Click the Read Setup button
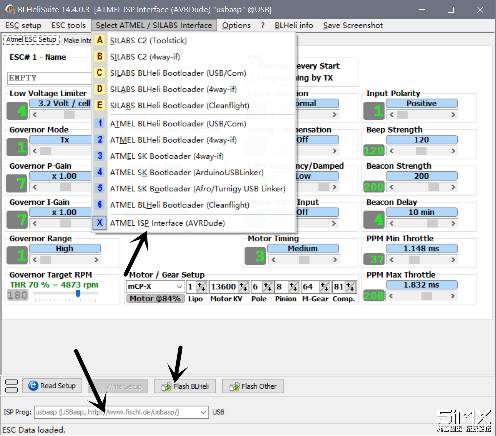 point(52,386)
